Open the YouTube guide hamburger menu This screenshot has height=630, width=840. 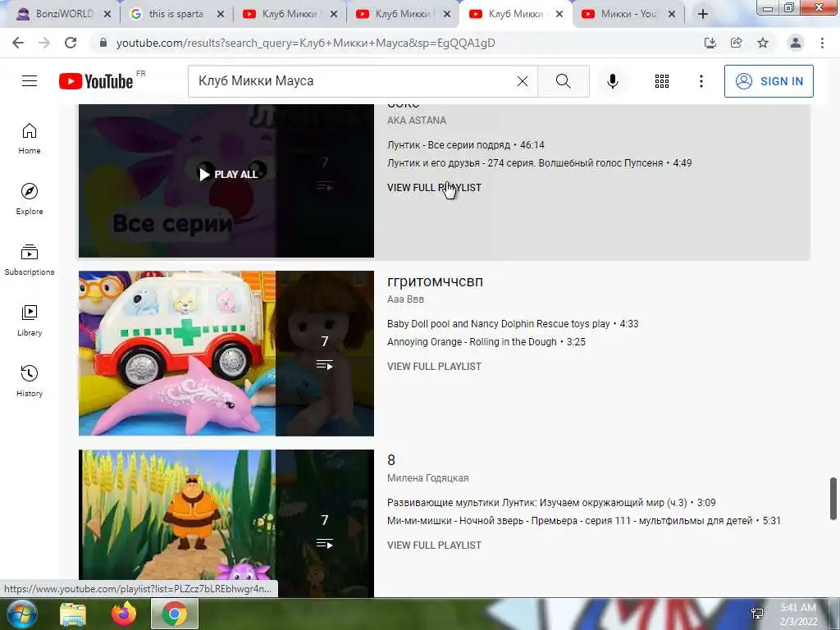30,81
